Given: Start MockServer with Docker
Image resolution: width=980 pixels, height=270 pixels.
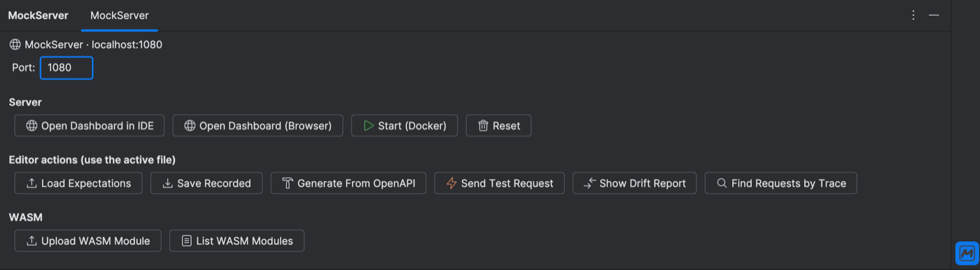Looking at the screenshot, I should click(x=405, y=126).
